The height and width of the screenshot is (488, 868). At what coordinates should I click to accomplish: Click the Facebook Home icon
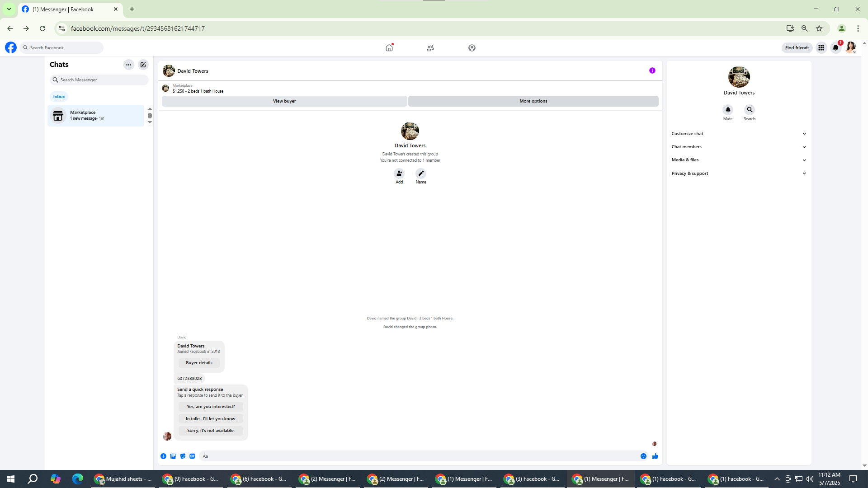click(x=389, y=48)
